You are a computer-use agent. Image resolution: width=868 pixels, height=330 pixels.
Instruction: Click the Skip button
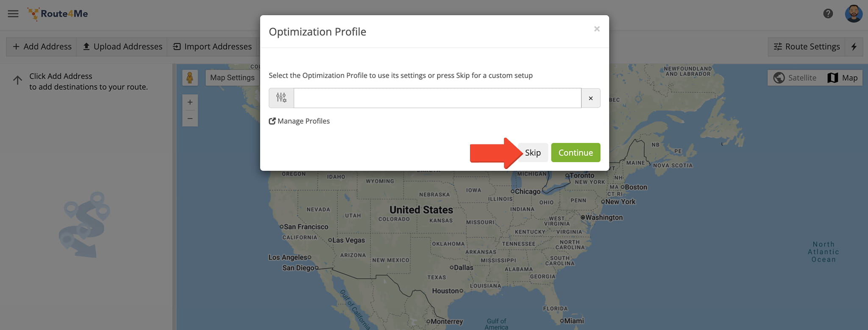(533, 153)
